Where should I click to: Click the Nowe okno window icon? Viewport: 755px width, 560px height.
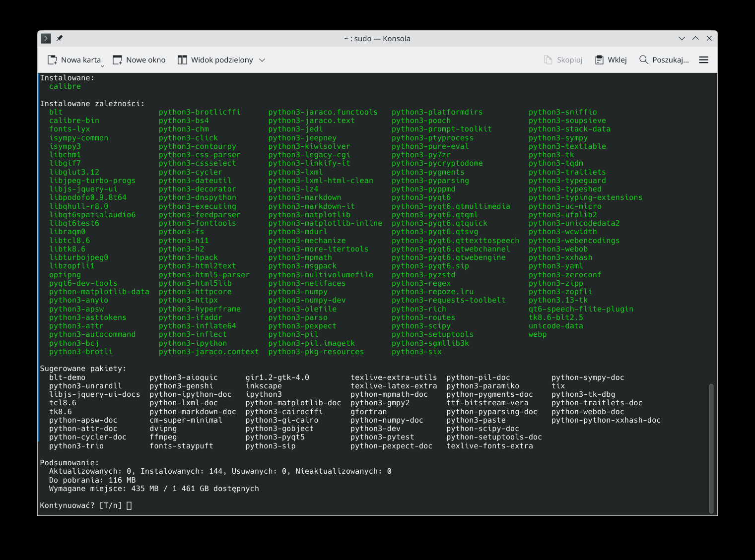click(x=118, y=60)
